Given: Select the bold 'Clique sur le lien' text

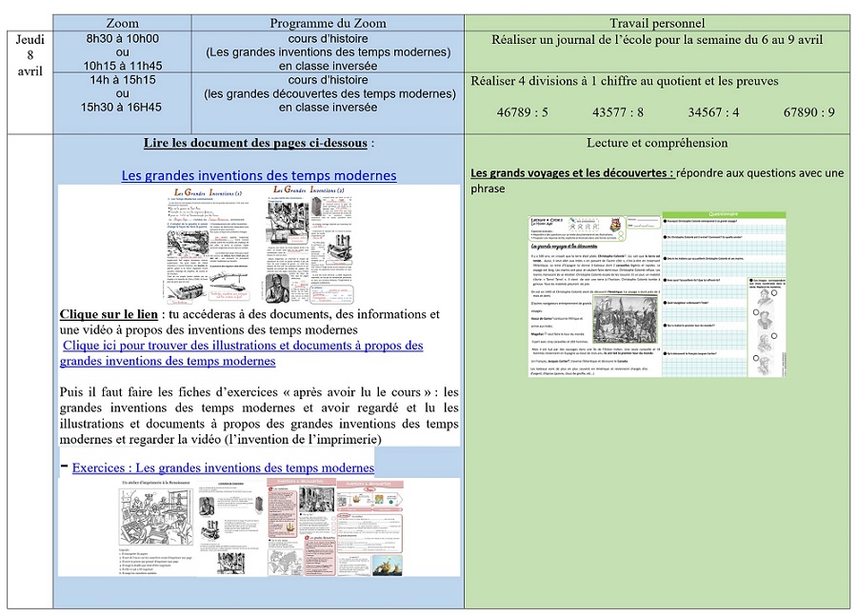Looking at the screenshot, I should click(x=109, y=314).
